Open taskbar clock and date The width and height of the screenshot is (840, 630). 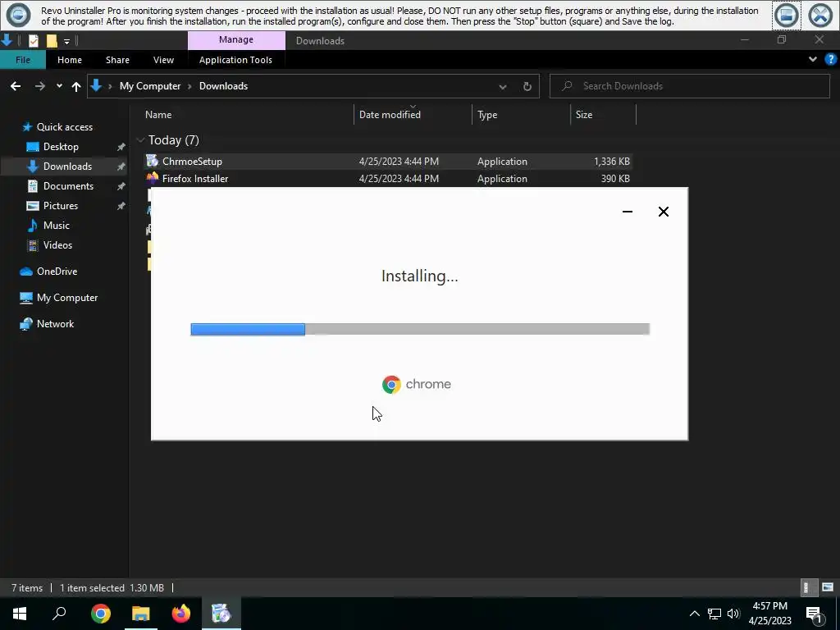pyautogui.click(x=769, y=614)
